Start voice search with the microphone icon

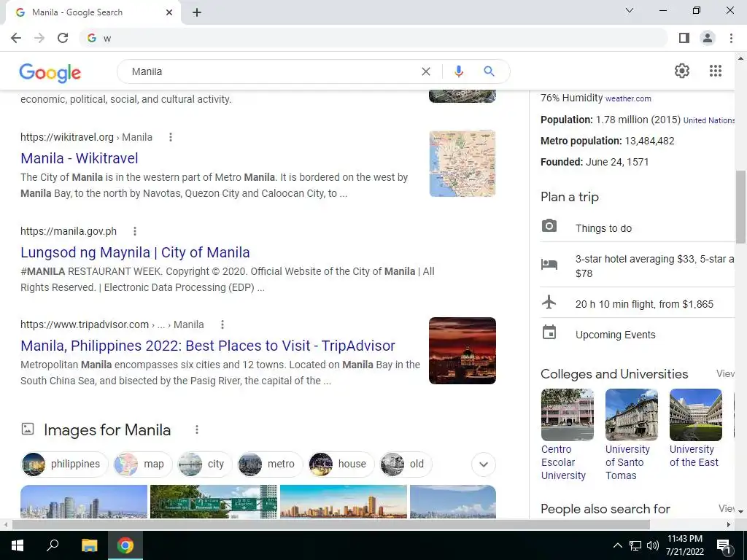pos(458,71)
